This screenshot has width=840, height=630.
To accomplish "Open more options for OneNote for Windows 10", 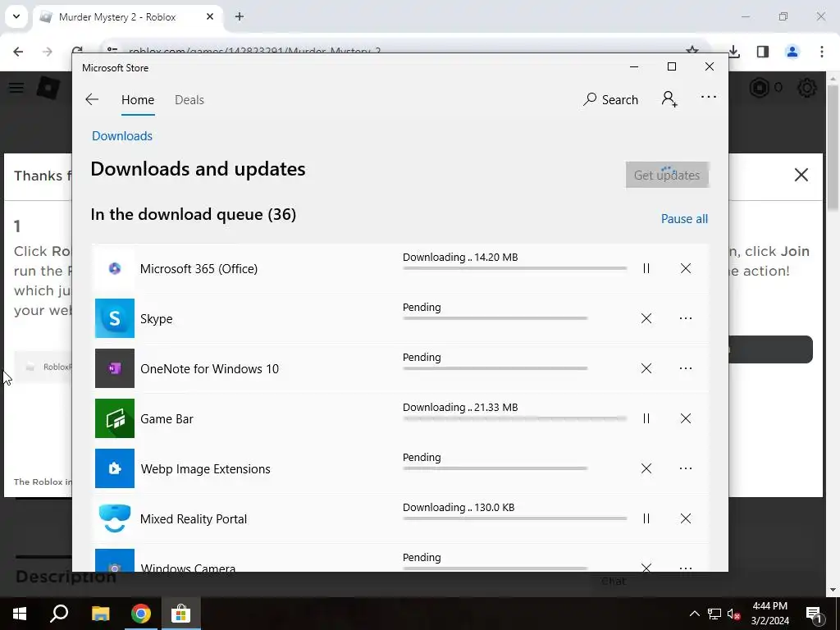I will (x=686, y=368).
